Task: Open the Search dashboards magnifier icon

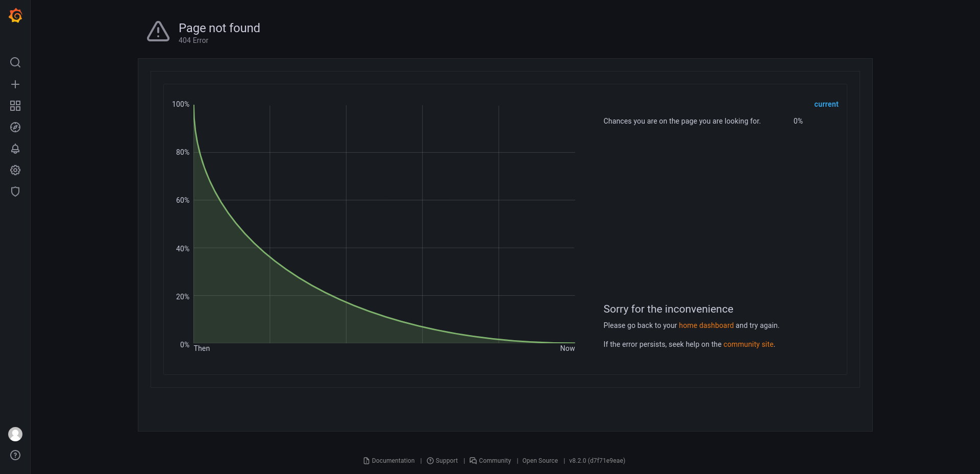Action: click(x=15, y=62)
